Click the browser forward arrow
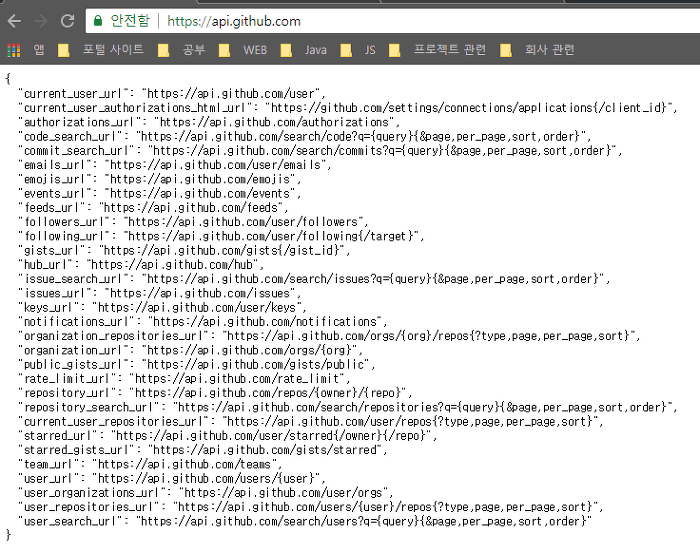The width and height of the screenshot is (700, 553). pyautogui.click(x=41, y=21)
